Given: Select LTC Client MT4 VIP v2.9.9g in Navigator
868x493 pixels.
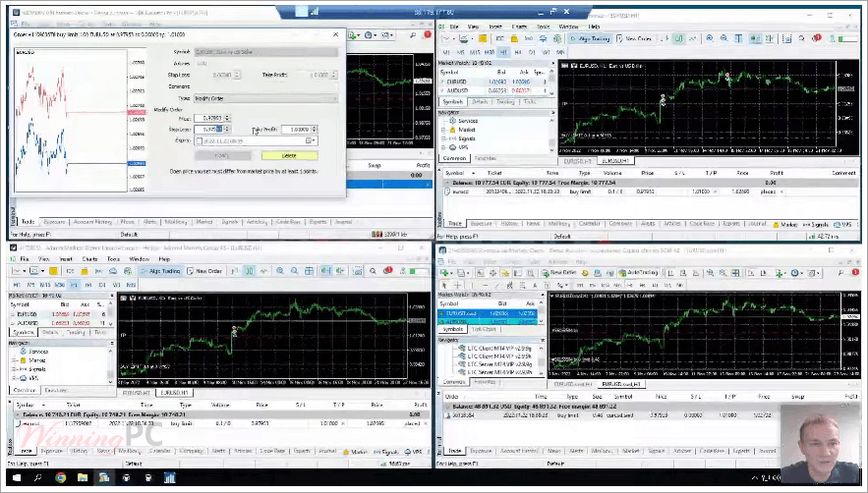Looking at the screenshot, I should click(499, 348).
